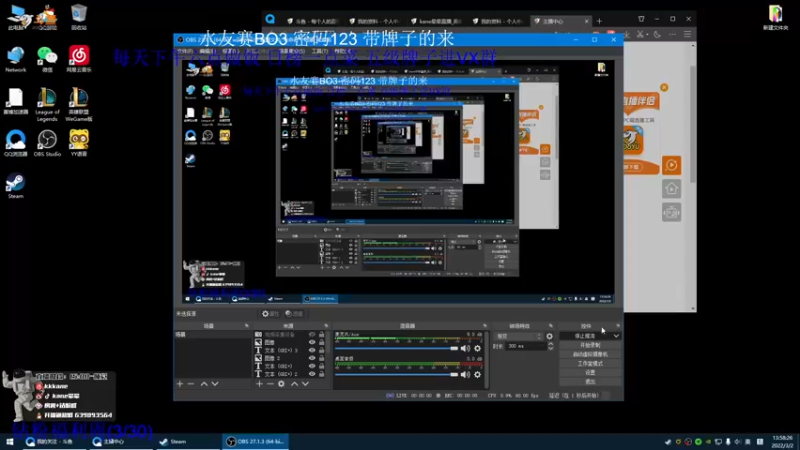This screenshot has height=450, width=800.
Task: Move the scene up with the arrow
Action: pos(204,384)
